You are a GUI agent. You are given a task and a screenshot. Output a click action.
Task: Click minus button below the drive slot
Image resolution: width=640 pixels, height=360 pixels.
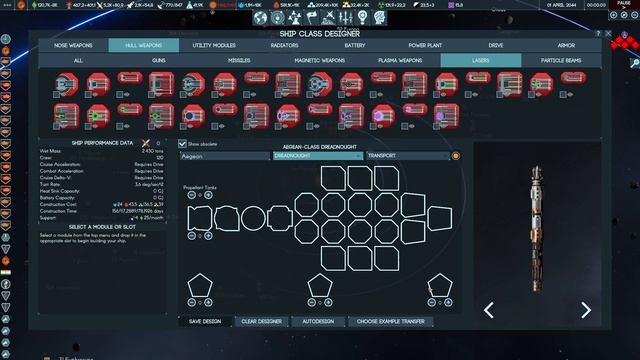click(191, 236)
